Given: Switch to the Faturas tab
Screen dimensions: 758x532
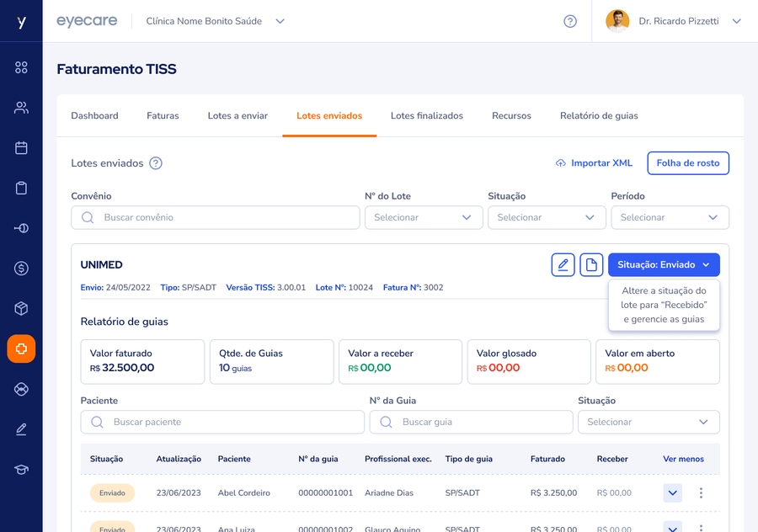Looking at the screenshot, I should (x=163, y=116).
